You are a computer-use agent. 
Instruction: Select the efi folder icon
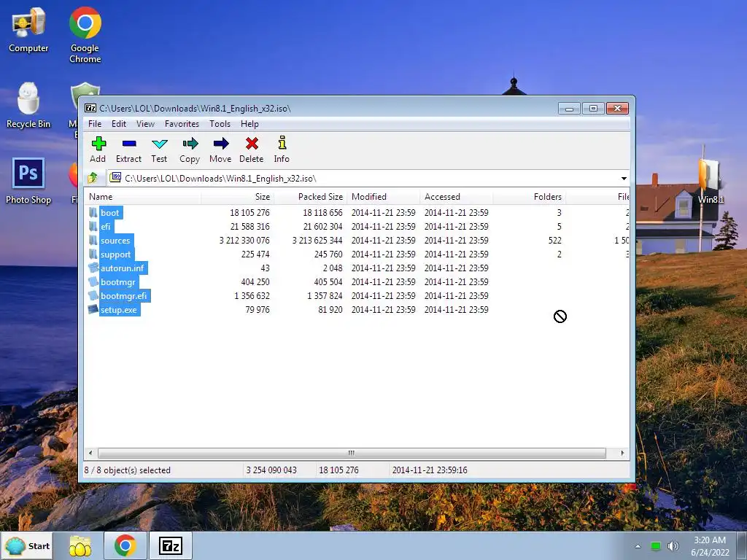tap(93, 226)
